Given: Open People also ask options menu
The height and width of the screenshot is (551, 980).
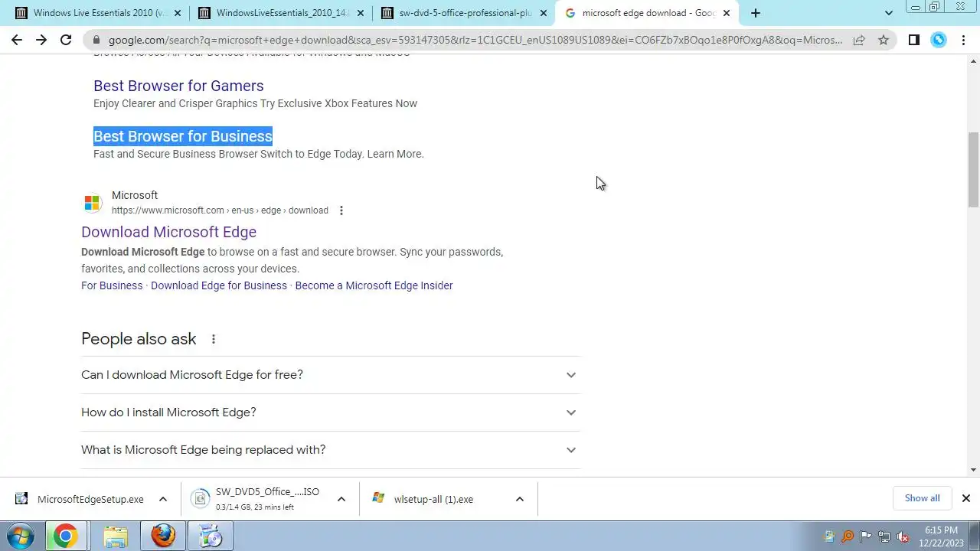Looking at the screenshot, I should pos(214,339).
